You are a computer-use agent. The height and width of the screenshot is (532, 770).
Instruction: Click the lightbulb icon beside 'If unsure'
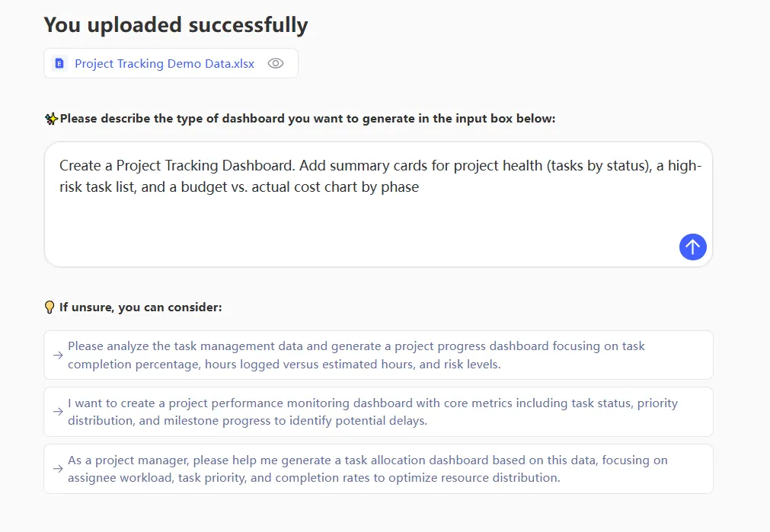tap(49, 307)
